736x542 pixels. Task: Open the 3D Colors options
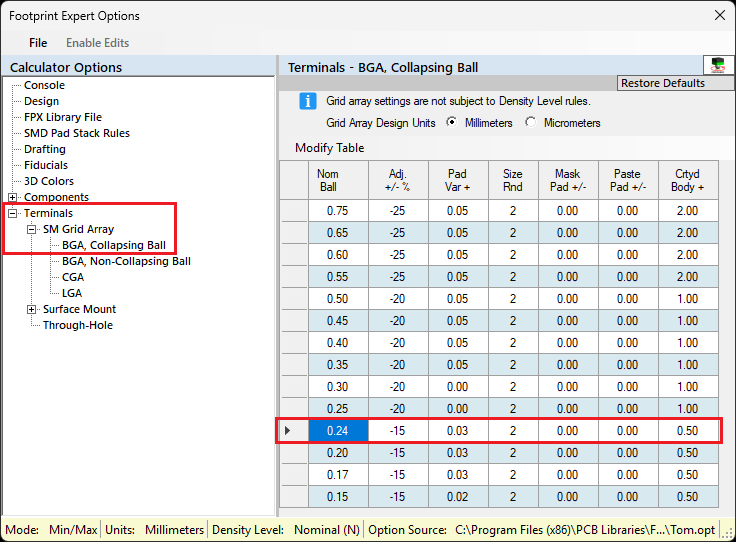(x=49, y=181)
